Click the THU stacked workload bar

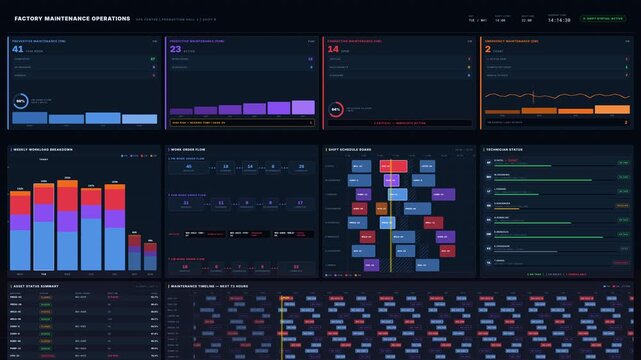[91, 229]
